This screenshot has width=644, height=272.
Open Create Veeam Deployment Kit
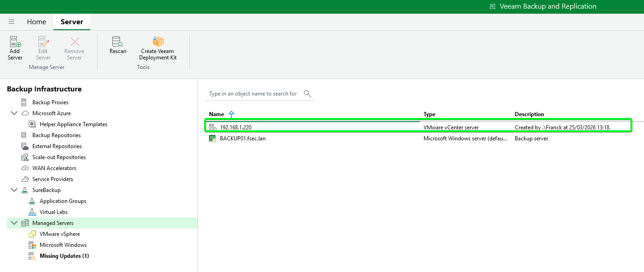coord(158,48)
